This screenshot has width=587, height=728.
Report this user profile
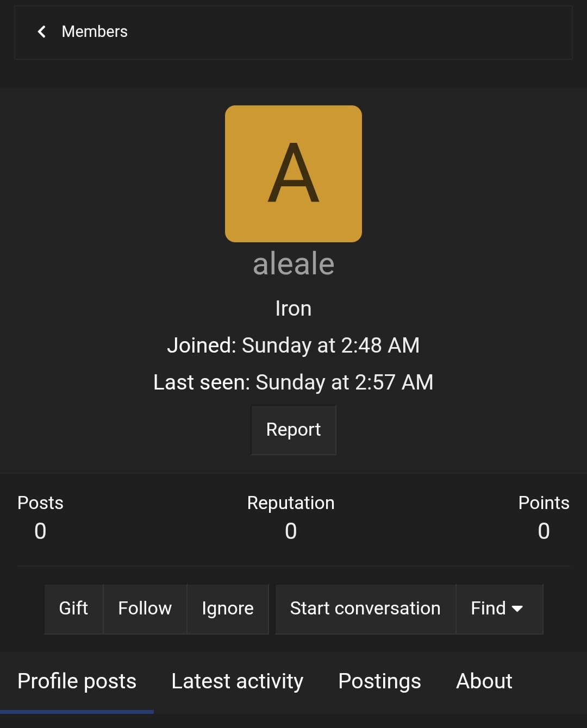(x=293, y=430)
